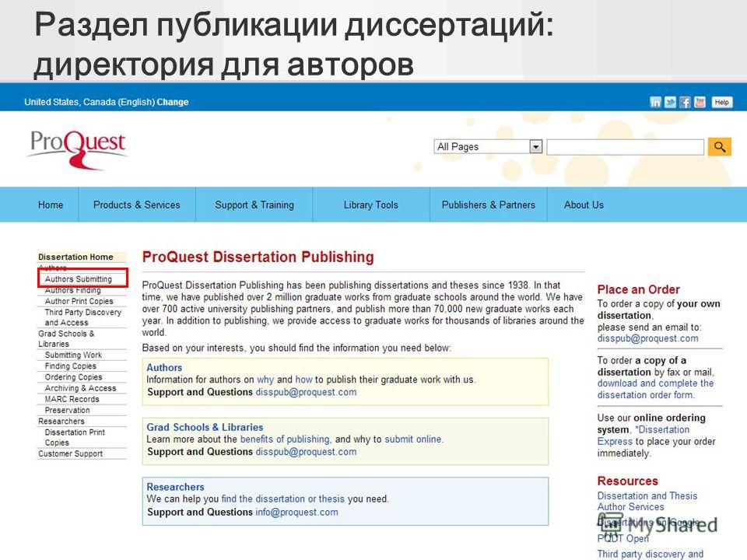
Task: Open the *Dissertation Express link
Action: point(644,436)
